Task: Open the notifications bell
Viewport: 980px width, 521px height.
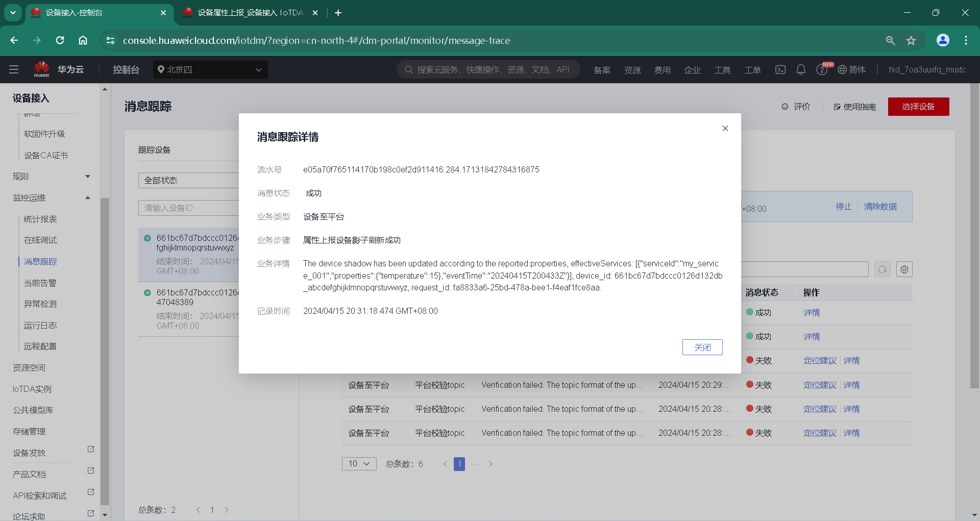Action: [x=801, y=69]
